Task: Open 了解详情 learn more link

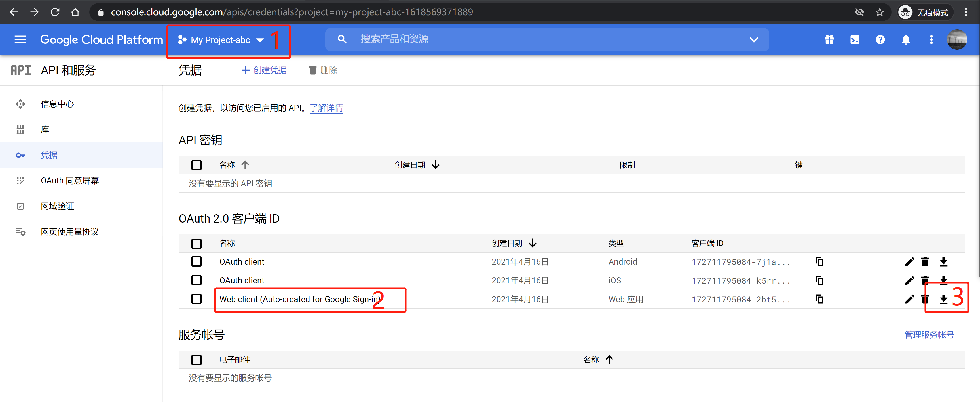Action: [326, 108]
